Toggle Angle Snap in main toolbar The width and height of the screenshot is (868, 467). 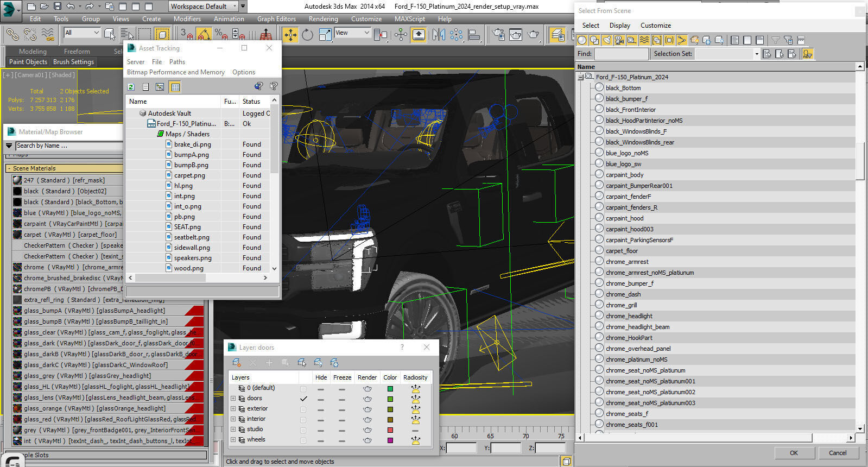point(204,35)
